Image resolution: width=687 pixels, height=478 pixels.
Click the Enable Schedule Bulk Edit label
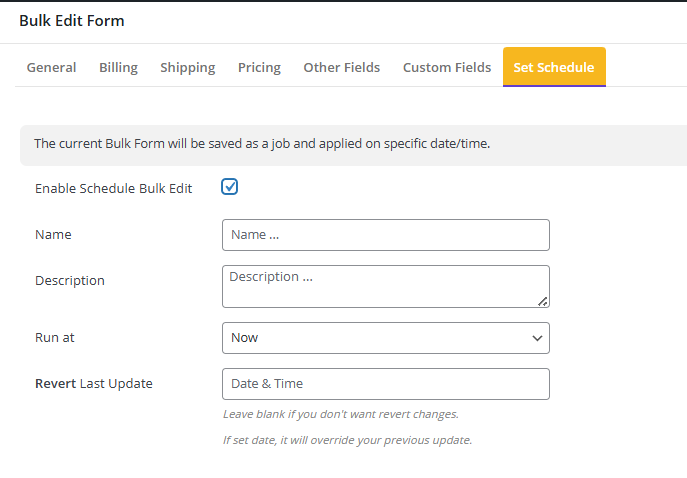[x=113, y=188]
